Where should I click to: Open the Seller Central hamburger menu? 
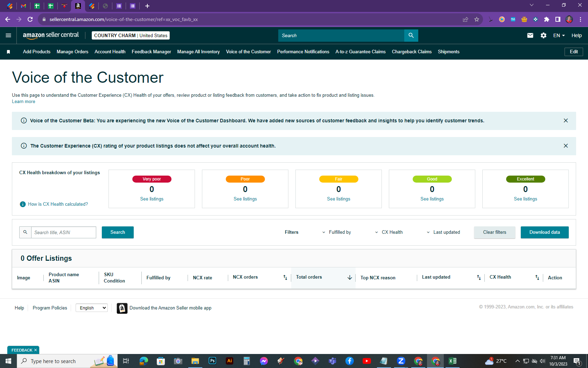(x=8, y=35)
